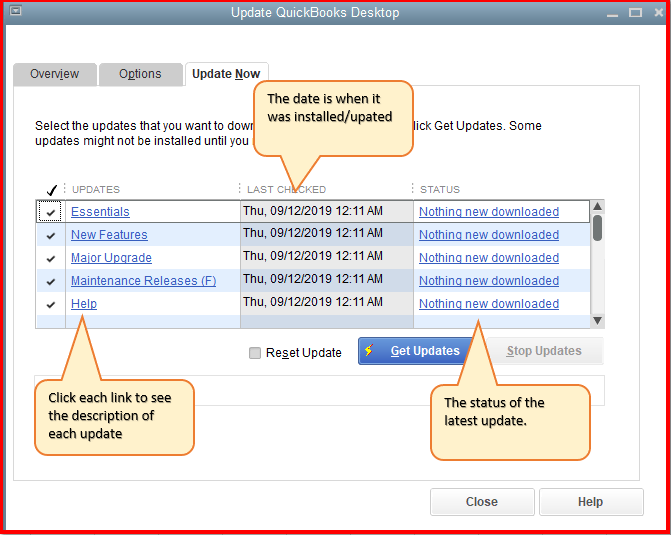
Task: Click Major Upgrade 'Nothing new downloaded' status
Action: (x=489, y=258)
